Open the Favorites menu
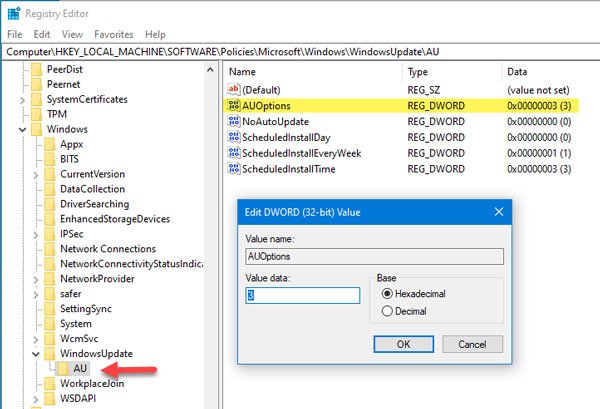 pyautogui.click(x=114, y=34)
